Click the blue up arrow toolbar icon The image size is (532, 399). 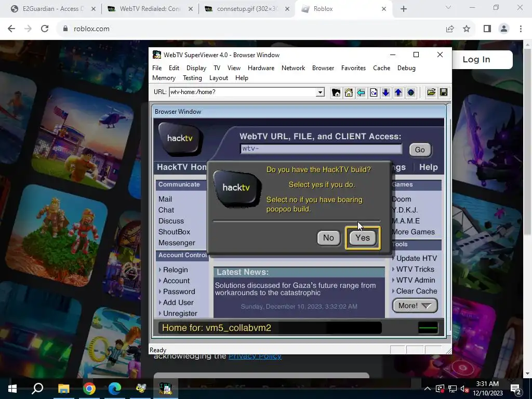tap(398, 92)
